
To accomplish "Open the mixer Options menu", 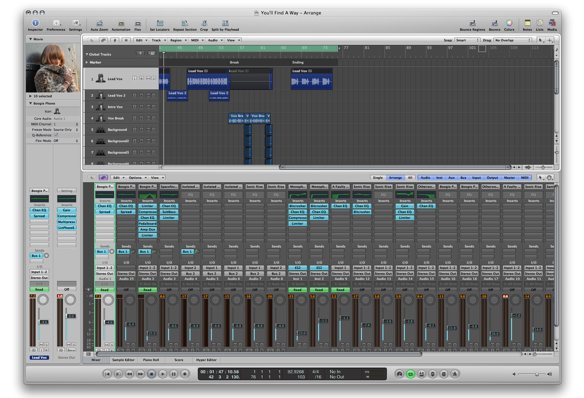I will tap(137, 178).
